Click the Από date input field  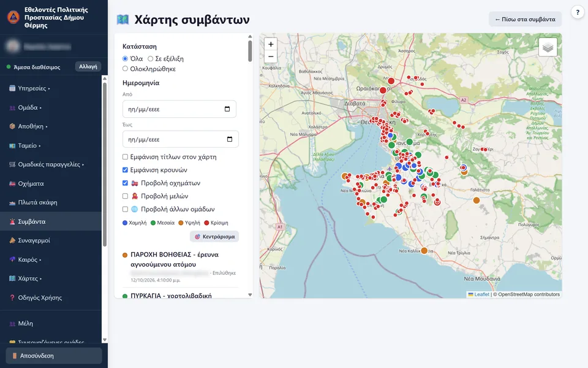tap(179, 109)
